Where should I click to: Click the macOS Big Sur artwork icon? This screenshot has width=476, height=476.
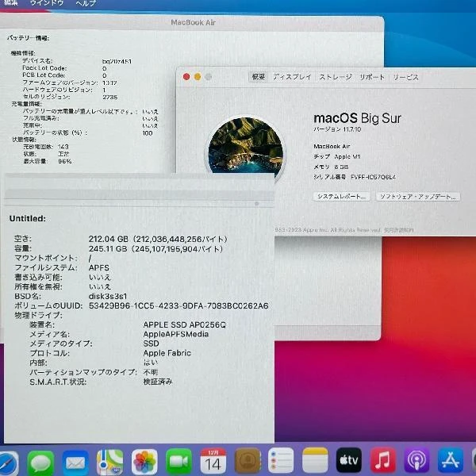(x=246, y=146)
